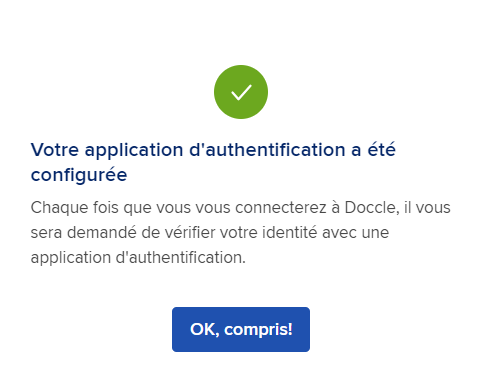Confirm with the OK, compris! button
The height and width of the screenshot is (381, 482).
tap(241, 329)
